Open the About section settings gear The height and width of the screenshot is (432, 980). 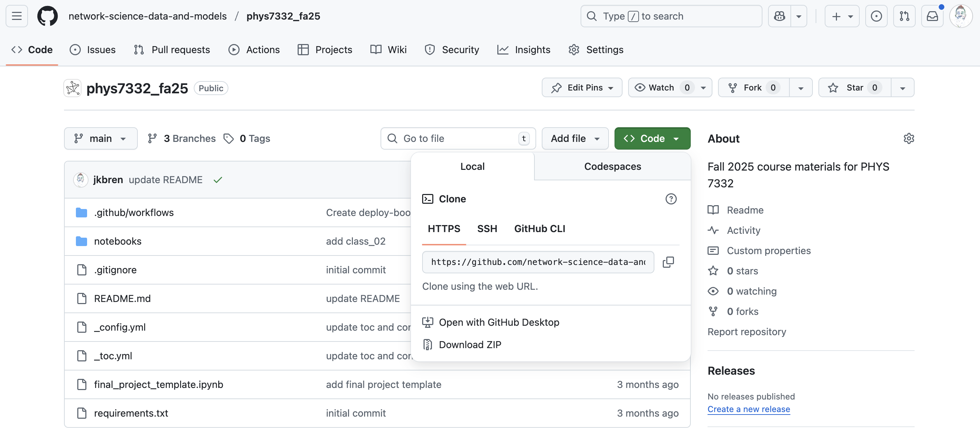click(909, 138)
